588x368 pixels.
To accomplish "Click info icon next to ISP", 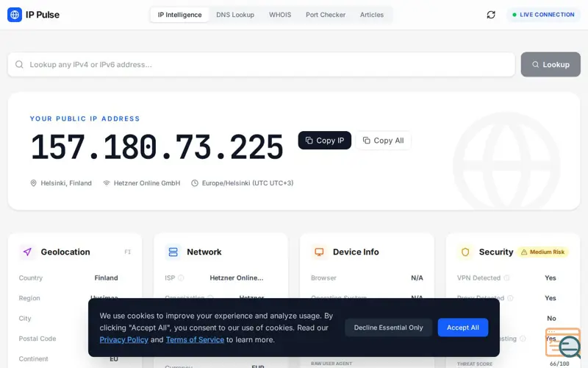I will pos(181,278).
